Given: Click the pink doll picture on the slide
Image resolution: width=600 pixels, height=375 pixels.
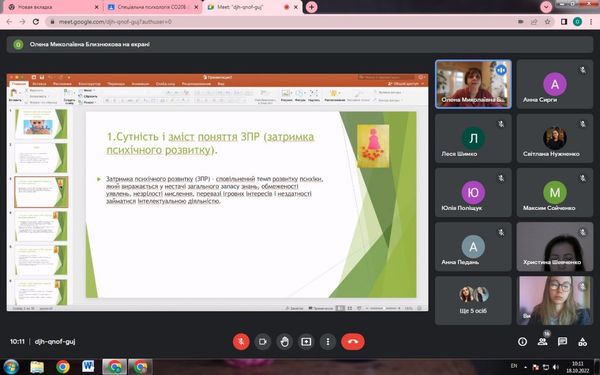Looking at the screenshot, I should [373, 146].
